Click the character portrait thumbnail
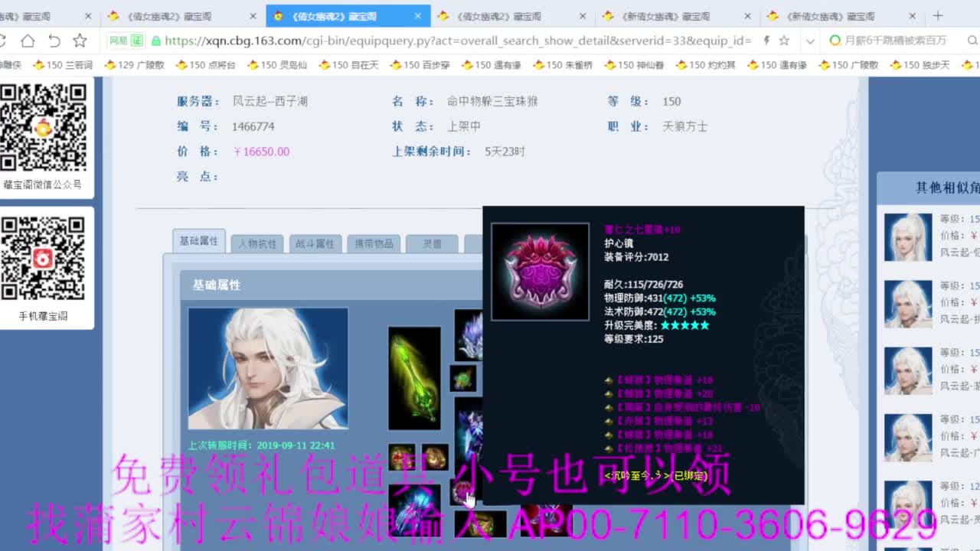This screenshot has height=551, width=980. (x=266, y=367)
